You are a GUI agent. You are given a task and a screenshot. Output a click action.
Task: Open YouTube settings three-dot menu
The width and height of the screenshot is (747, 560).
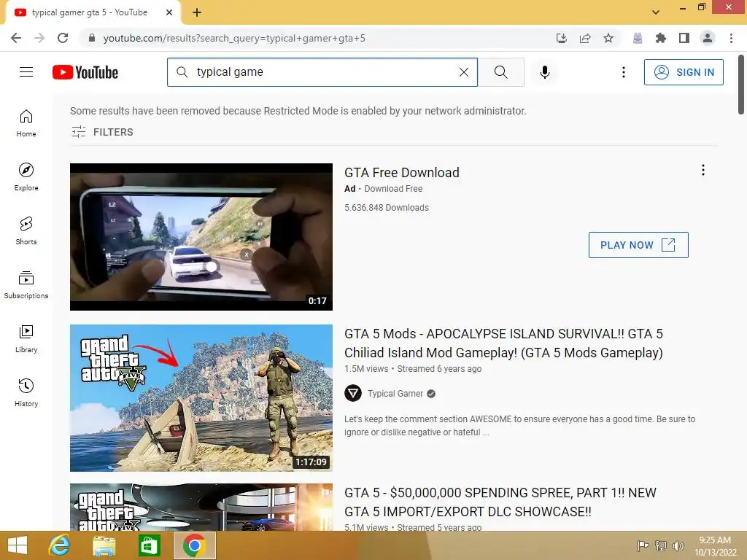coord(623,72)
